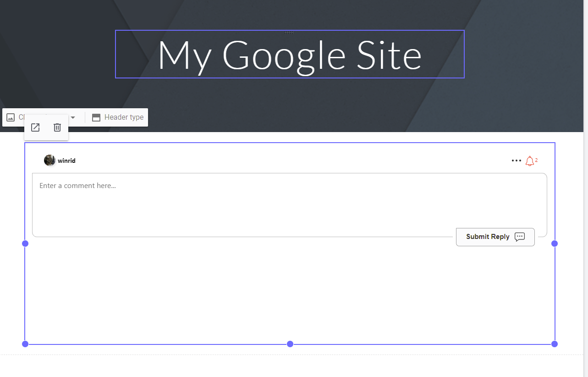The height and width of the screenshot is (377, 588).
Task: Click the bottom-right corner resize handle
Action: tap(555, 344)
